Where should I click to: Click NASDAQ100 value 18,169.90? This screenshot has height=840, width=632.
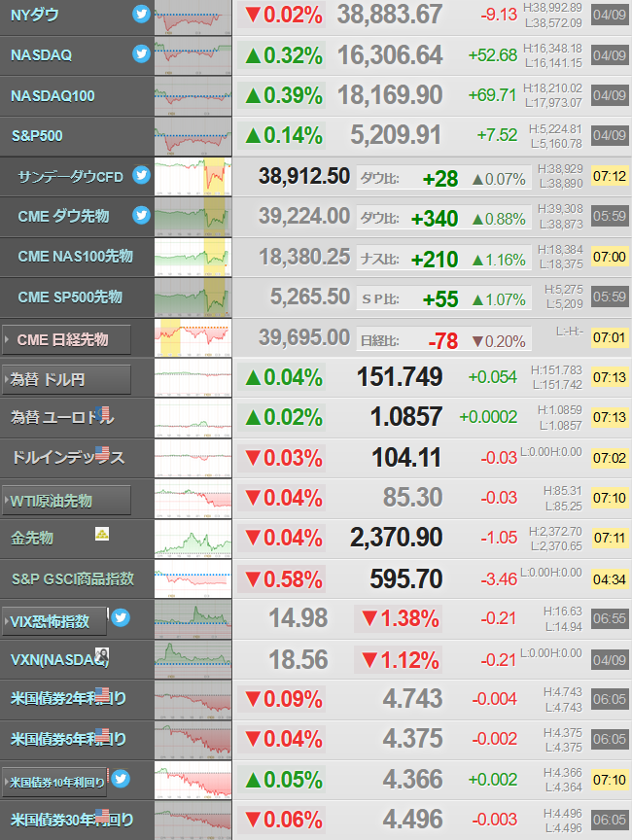pos(389,95)
